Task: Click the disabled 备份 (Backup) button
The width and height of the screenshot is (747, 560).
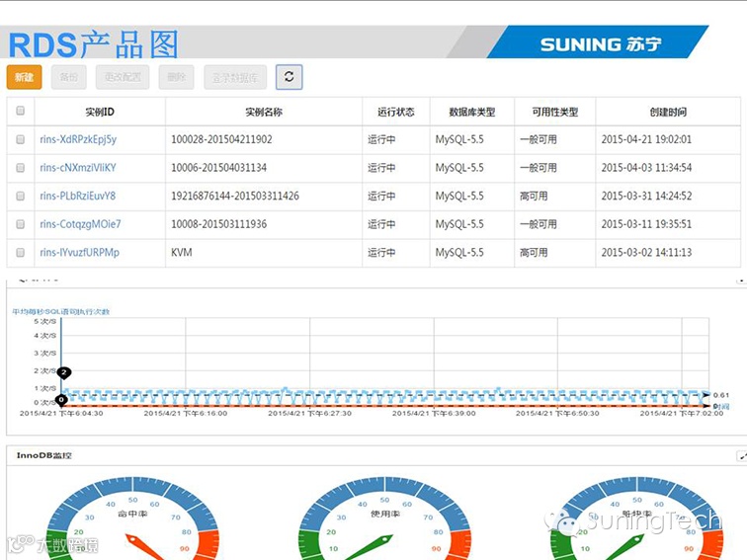Action: click(68, 77)
